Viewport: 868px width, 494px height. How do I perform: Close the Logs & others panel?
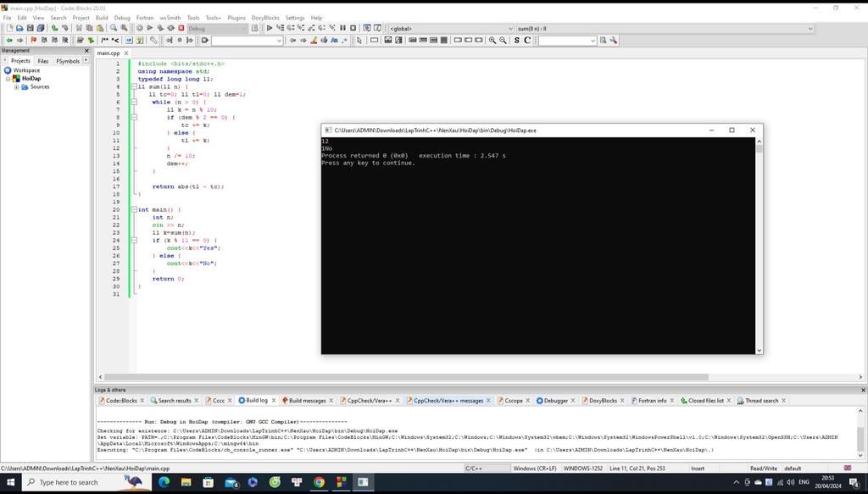point(862,390)
